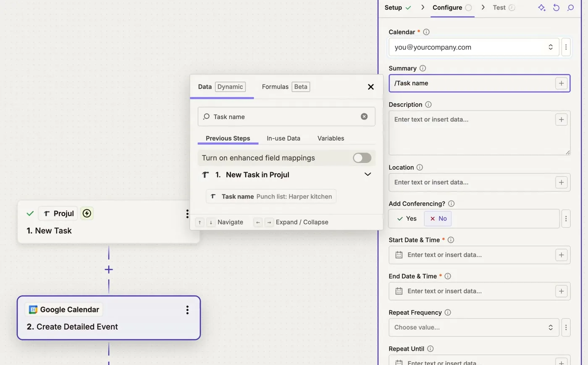Switch to In-use Data tab
The height and width of the screenshot is (365, 588).
(x=283, y=138)
